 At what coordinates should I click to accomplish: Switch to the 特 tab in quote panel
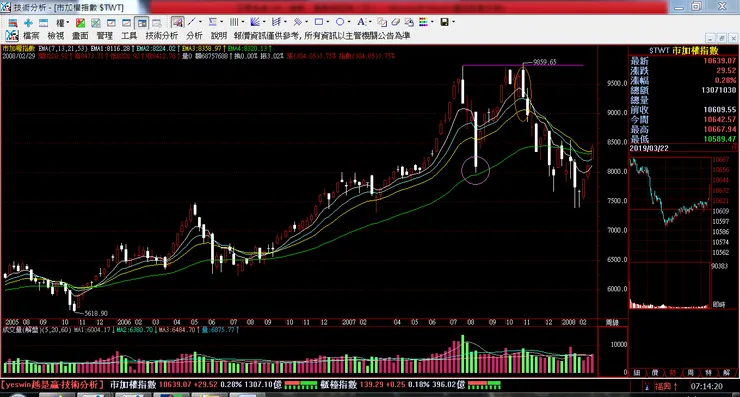pyautogui.click(x=708, y=373)
